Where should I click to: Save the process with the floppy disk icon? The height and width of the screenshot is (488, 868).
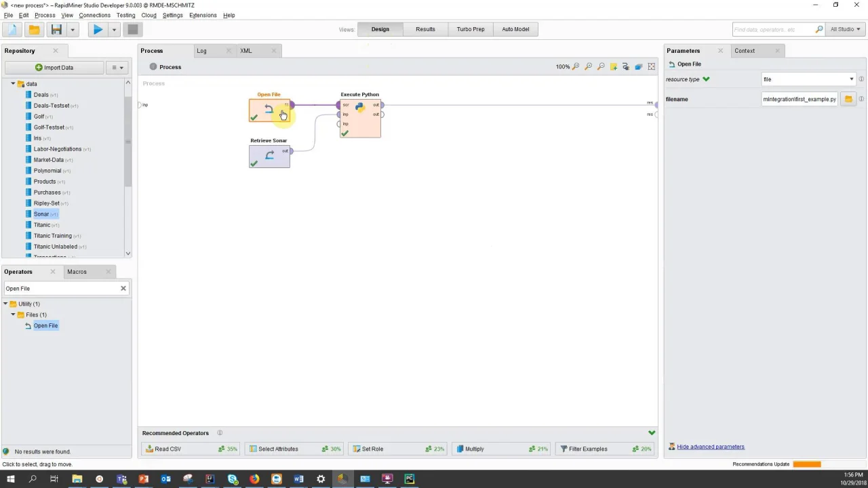56,29
